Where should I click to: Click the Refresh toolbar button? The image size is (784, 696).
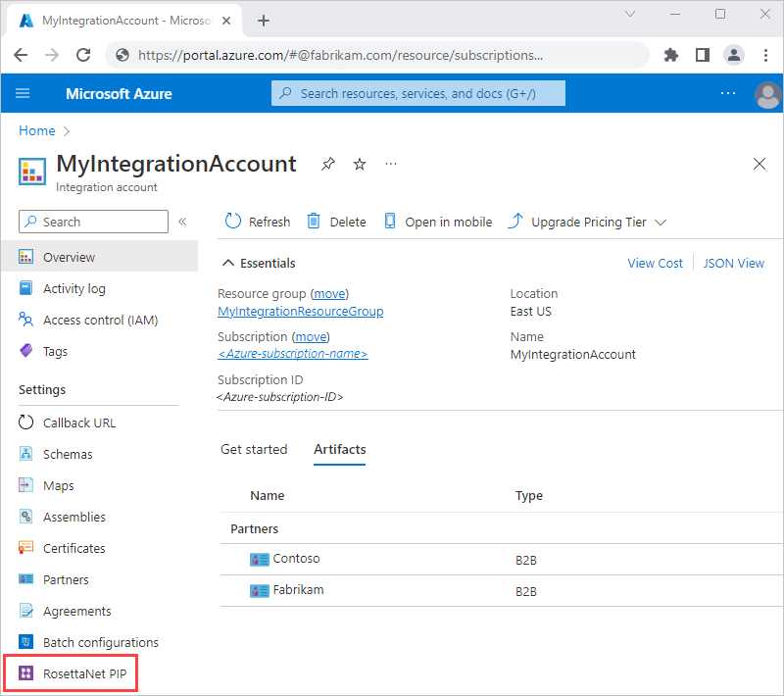click(258, 222)
